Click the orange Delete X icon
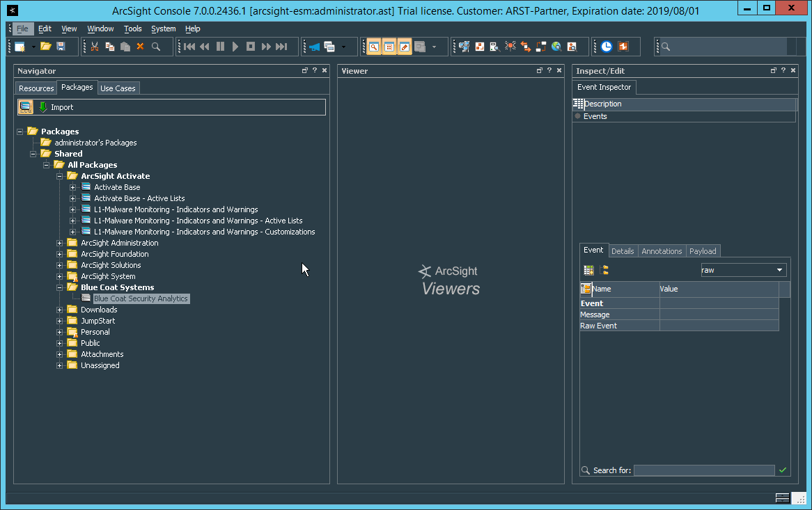The width and height of the screenshot is (812, 510). [140, 47]
